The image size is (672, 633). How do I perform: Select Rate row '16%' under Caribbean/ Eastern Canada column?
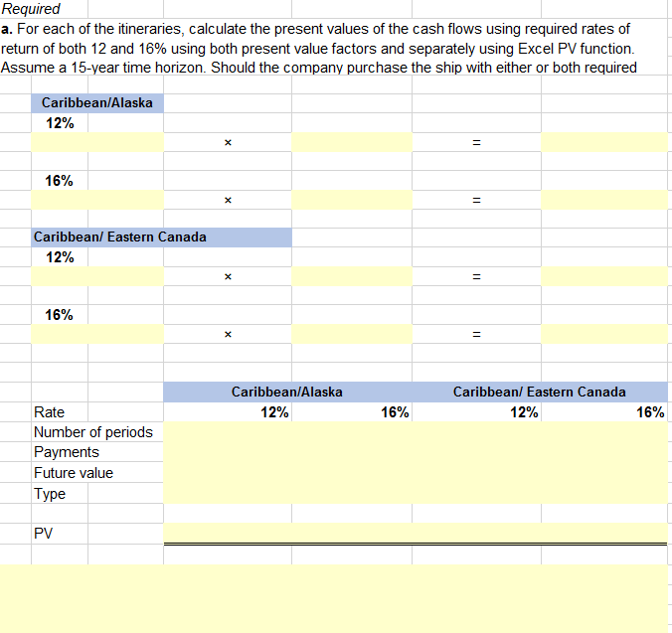pyautogui.click(x=650, y=412)
